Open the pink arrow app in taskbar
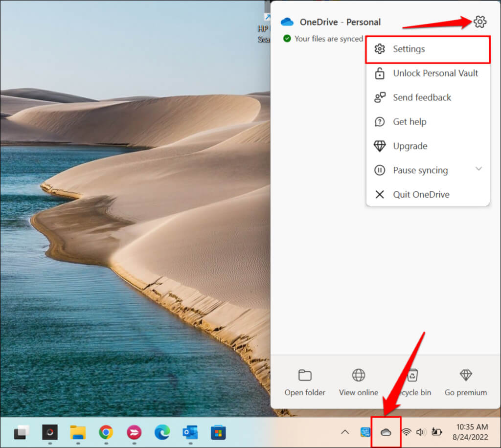Viewport: 501px width, 448px height. [134, 432]
